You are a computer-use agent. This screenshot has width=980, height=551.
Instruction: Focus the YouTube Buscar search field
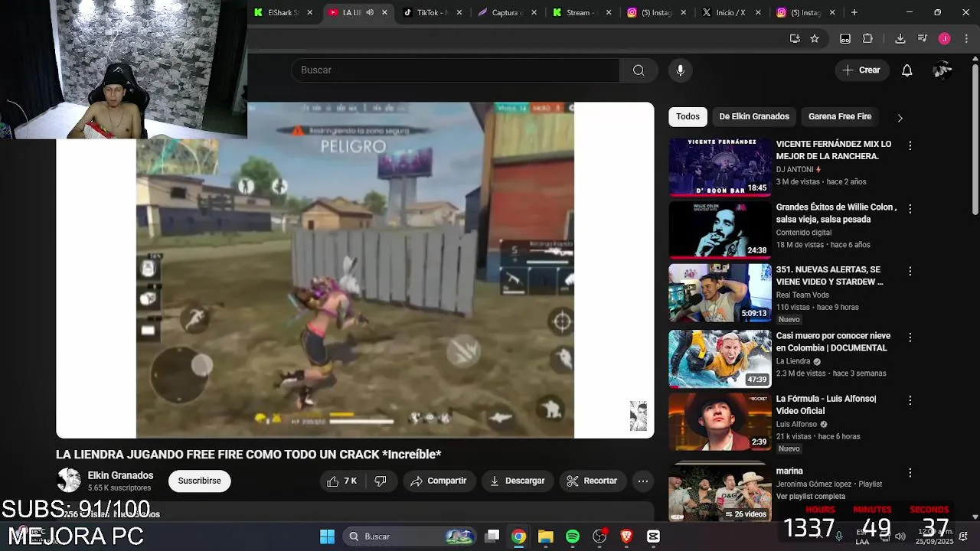pyautogui.click(x=455, y=70)
